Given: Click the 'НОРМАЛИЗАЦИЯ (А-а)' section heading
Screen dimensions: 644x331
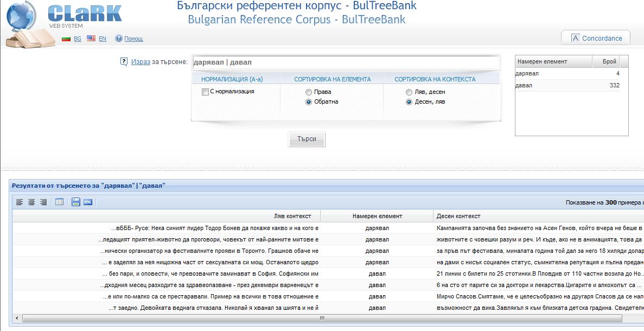Looking at the screenshot, I should click(x=232, y=79).
